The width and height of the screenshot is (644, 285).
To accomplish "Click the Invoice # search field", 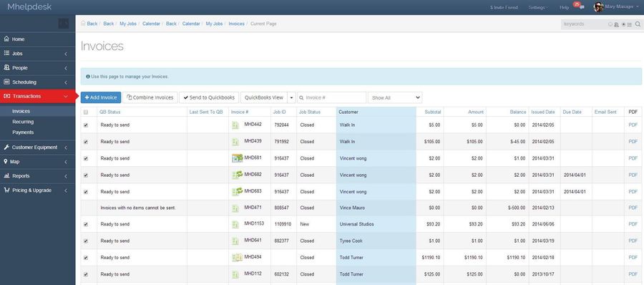I will tap(331, 98).
